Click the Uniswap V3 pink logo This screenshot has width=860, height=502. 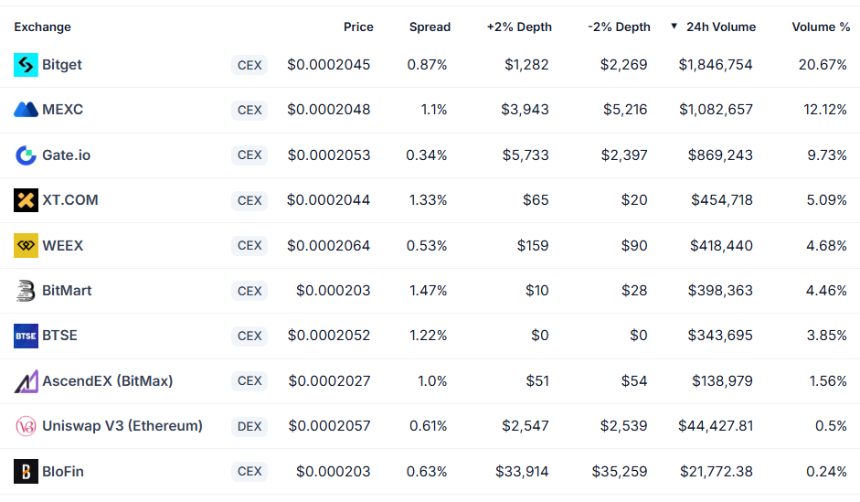pos(26,426)
